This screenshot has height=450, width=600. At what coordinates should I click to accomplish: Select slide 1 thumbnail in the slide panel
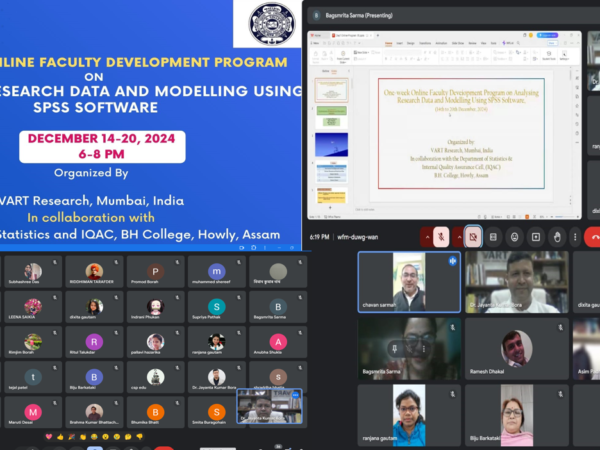click(x=331, y=90)
